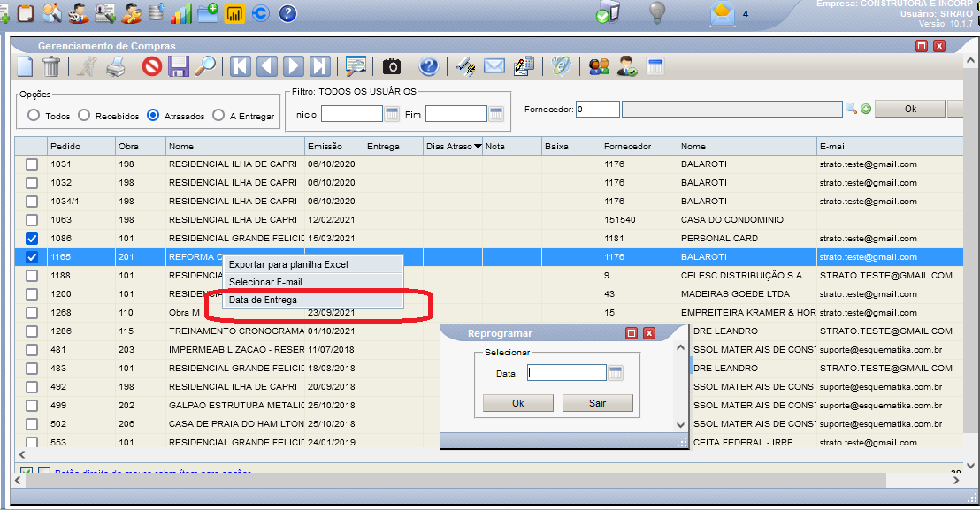This screenshot has width=980, height=510.
Task: Open the yellow Power BI chart icon
Action: 234,13
